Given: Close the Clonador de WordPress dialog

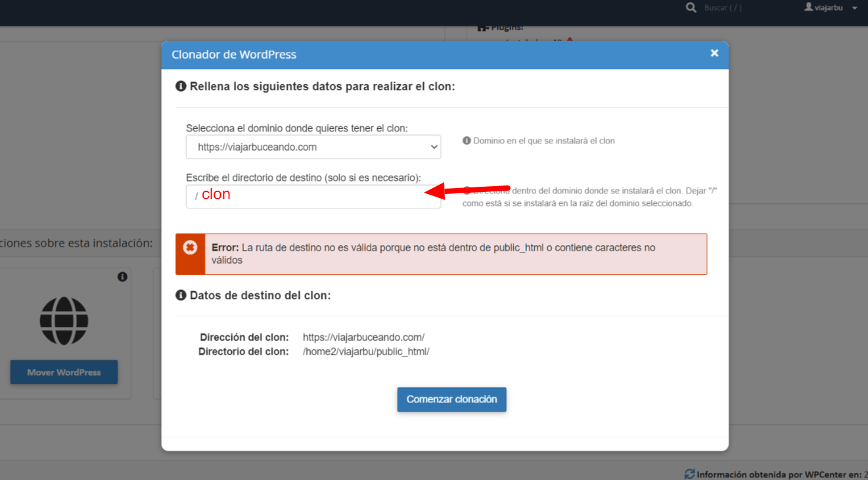Looking at the screenshot, I should [x=714, y=53].
